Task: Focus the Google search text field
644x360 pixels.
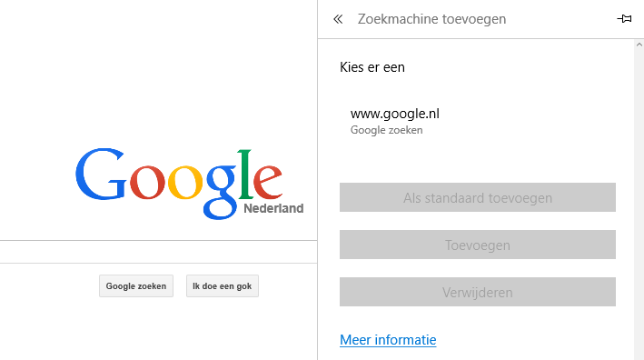Action: coord(158,252)
